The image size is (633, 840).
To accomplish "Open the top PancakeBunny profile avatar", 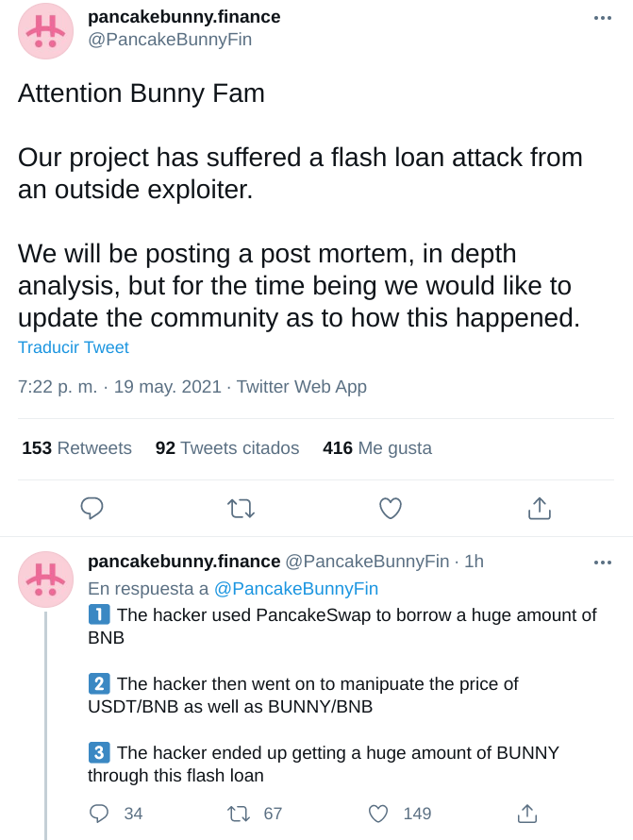I will click(45, 31).
